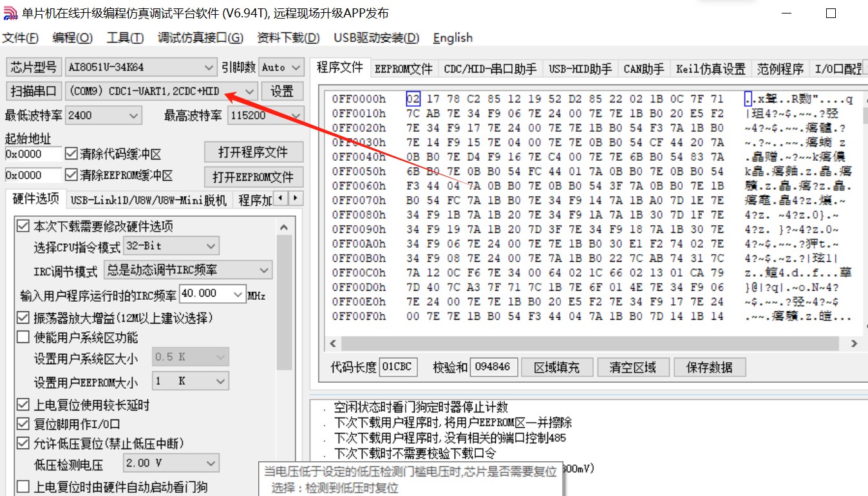Switch language via English menu

click(453, 38)
